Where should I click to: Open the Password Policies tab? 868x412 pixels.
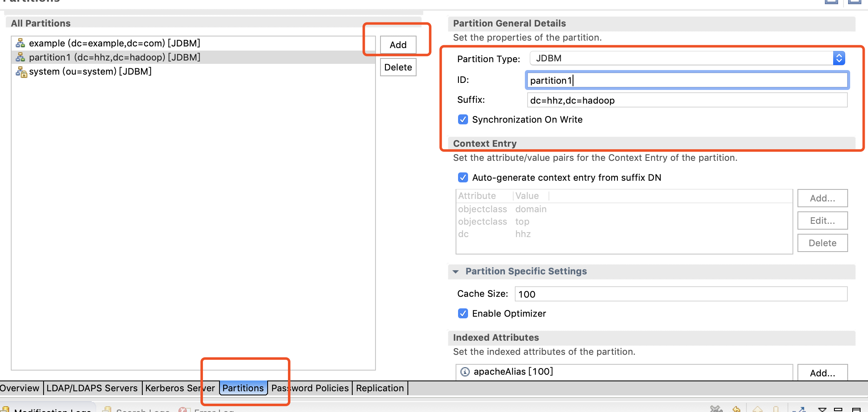click(310, 388)
